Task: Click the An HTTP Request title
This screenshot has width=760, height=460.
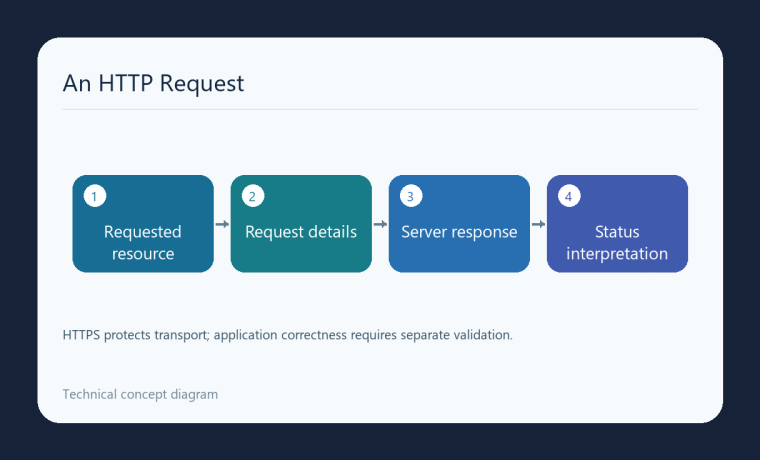Action: tap(153, 83)
